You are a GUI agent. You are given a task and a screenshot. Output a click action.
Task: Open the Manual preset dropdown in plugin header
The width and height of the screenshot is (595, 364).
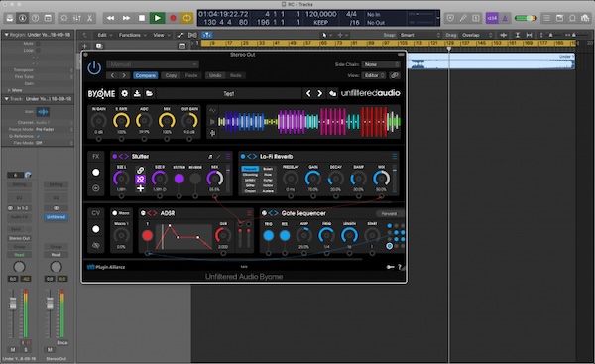152,64
